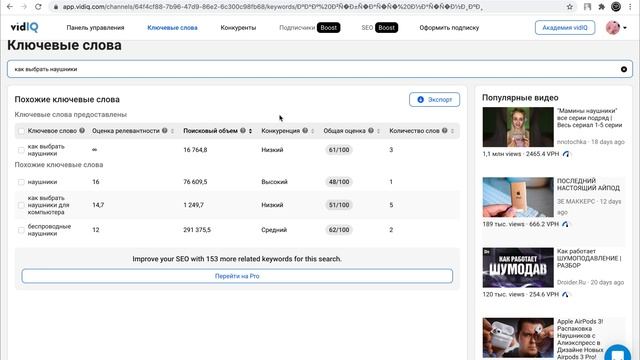640x360 pixels.
Task: Sort by Конкуренция arrows
Action: click(x=313, y=131)
